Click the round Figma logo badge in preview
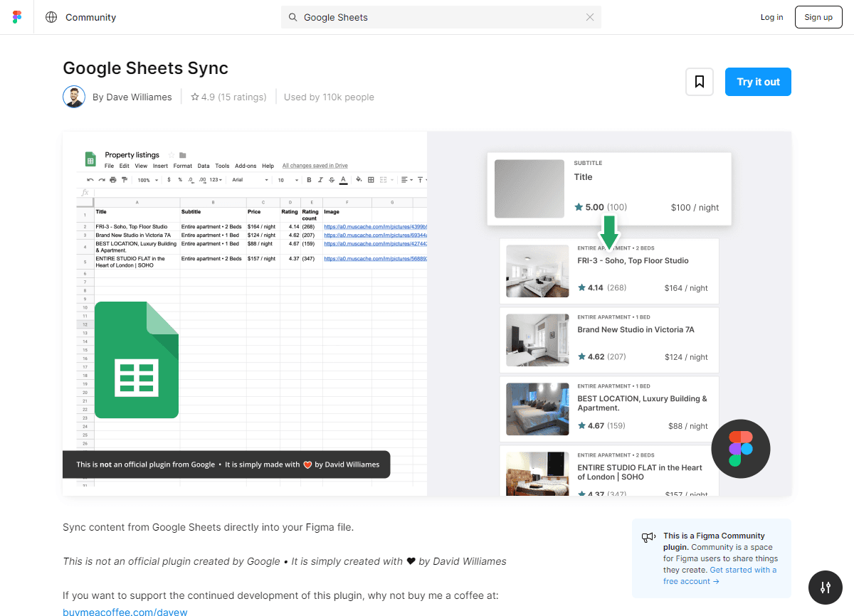Viewport: 854px width, 616px height. click(x=741, y=449)
